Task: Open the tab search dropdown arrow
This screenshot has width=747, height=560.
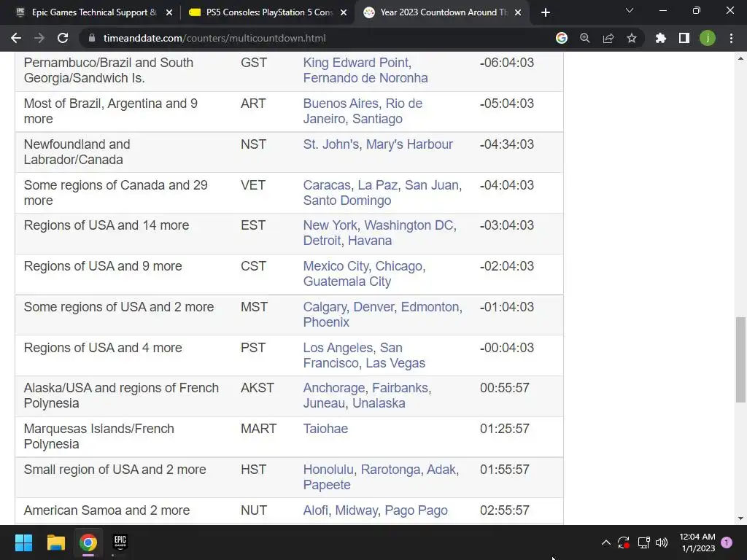Action: [630, 10]
